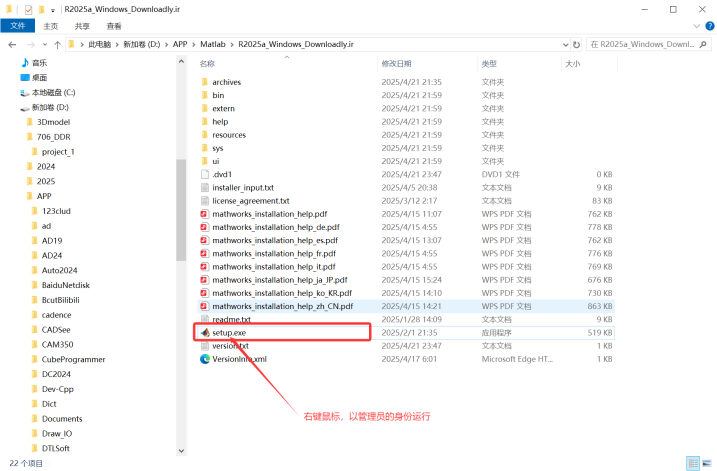Select 此电脑 in the address path
Screen dimensions: 717x471
click(x=100, y=44)
